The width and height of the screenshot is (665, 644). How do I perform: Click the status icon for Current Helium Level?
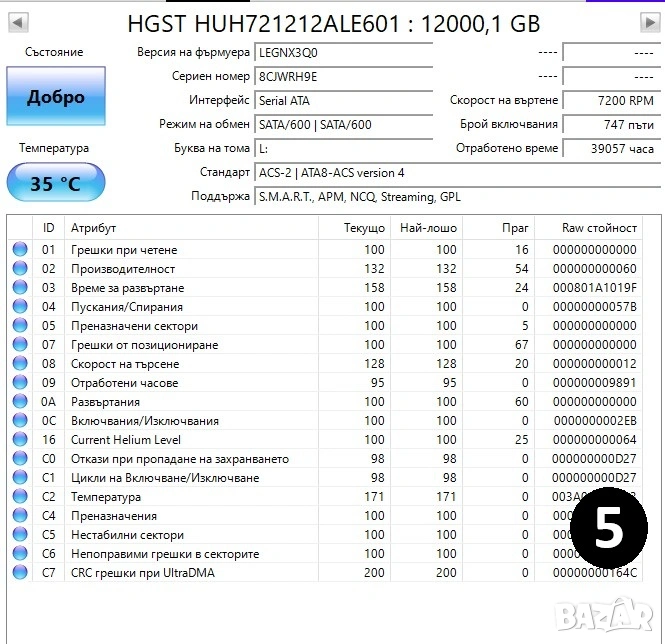pos(19,440)
